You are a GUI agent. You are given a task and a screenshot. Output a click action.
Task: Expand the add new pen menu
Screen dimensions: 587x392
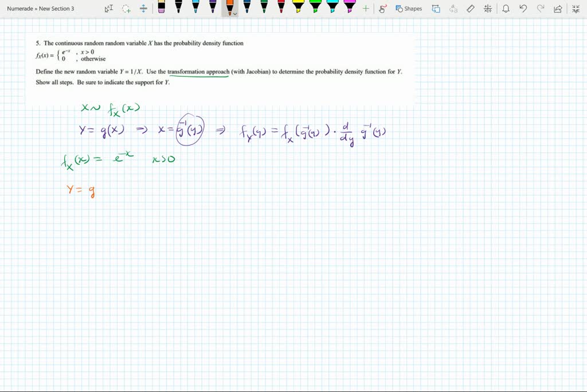coord(365,8)
